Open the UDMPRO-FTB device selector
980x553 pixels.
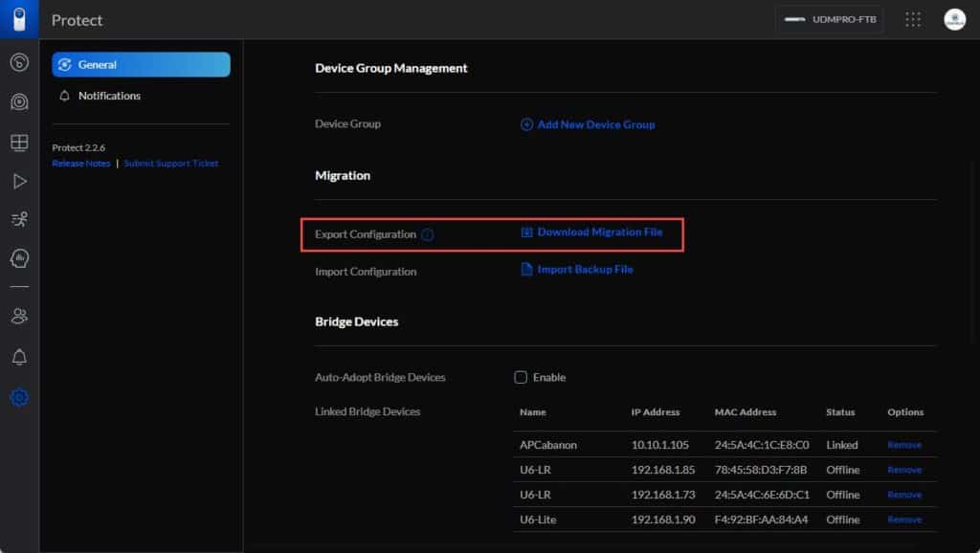tap(830, 19)
